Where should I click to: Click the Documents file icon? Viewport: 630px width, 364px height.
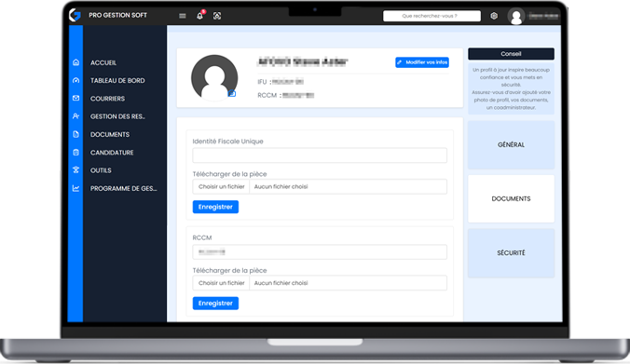(75, 134)
